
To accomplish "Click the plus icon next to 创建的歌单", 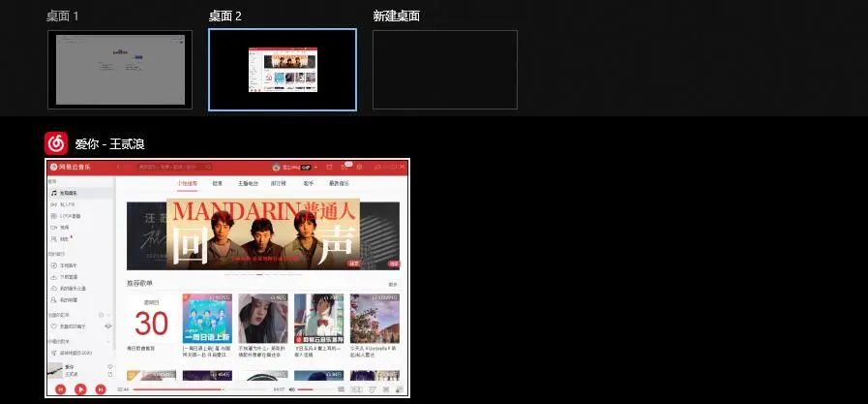I will [102, 315].
